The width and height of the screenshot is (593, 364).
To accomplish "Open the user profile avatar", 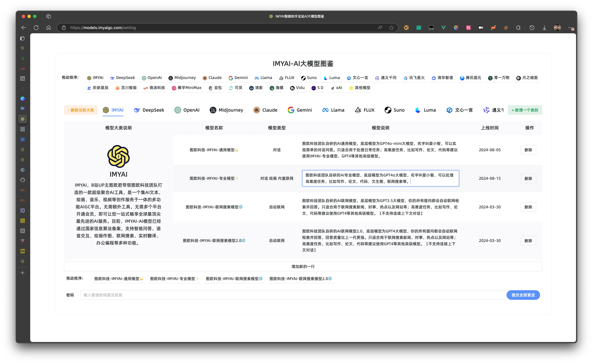I will pos(557,28).
